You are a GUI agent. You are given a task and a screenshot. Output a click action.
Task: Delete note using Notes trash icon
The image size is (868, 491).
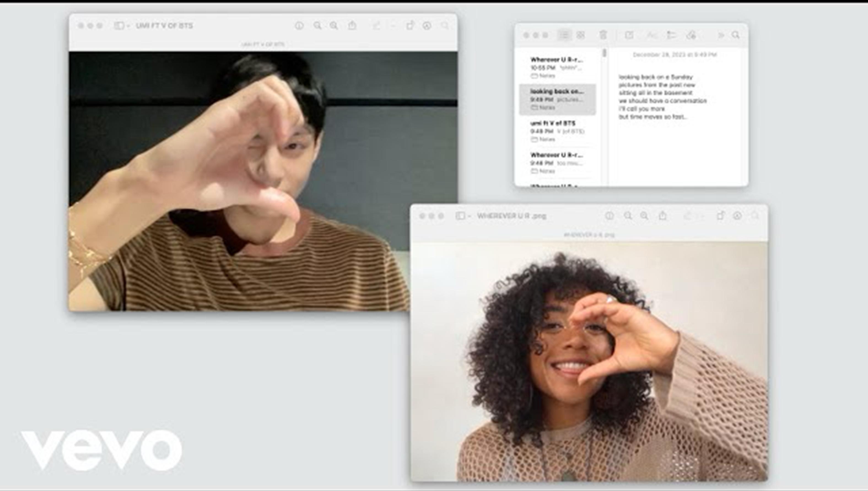click(x=603, y=35)
